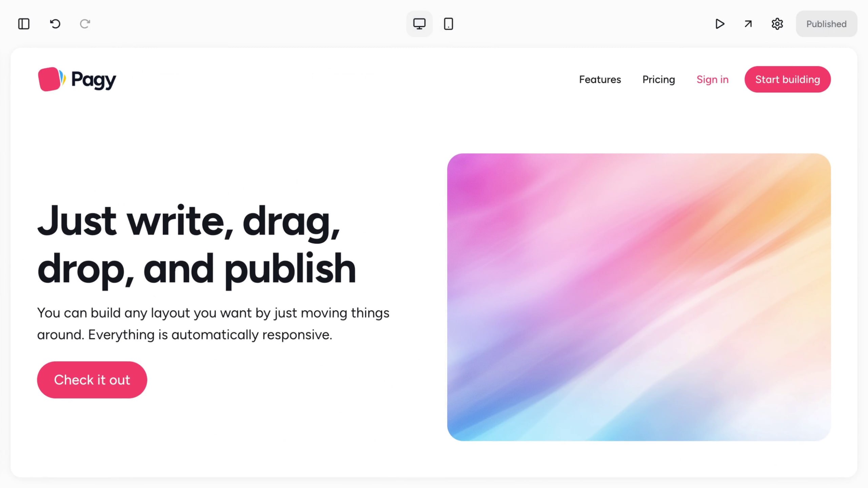Select the gradient hero image
Screen dimensions: 868x488
point(639,297)
